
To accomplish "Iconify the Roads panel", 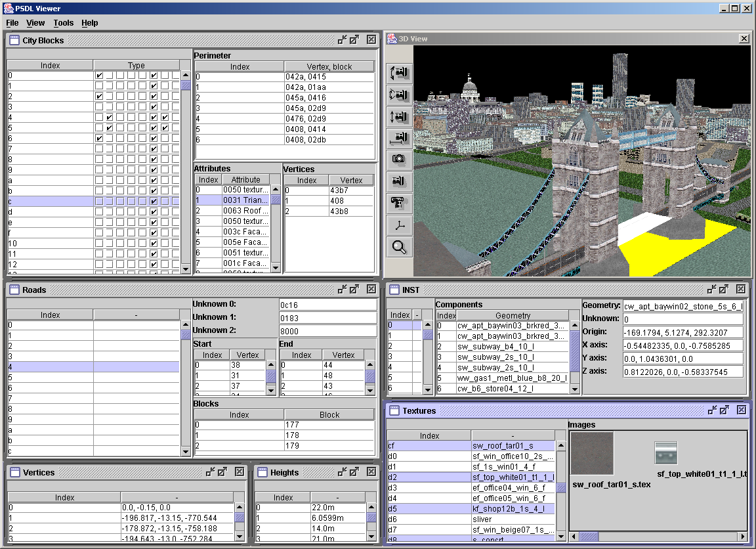I will (342, 290).
